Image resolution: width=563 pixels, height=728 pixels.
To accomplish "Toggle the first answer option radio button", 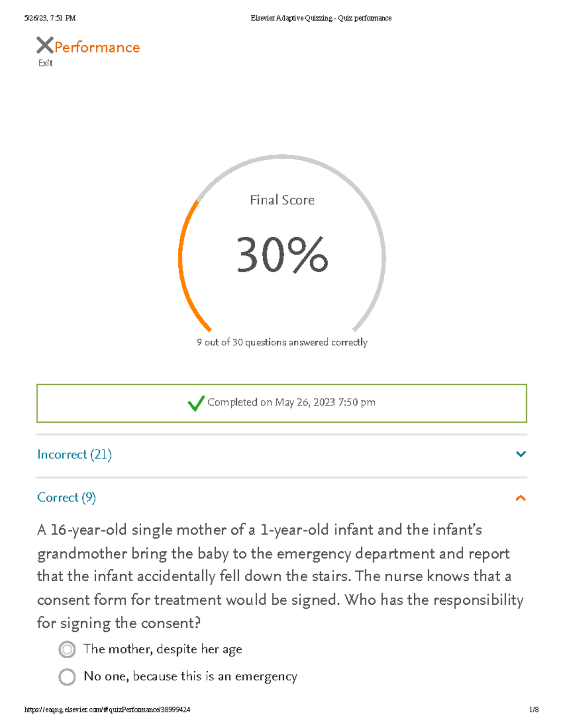I will pyautogui.click(x=67, y=650).
